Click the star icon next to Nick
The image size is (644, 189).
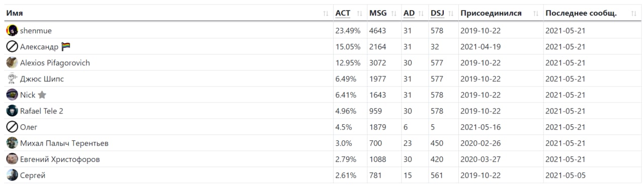coord(42,95)
